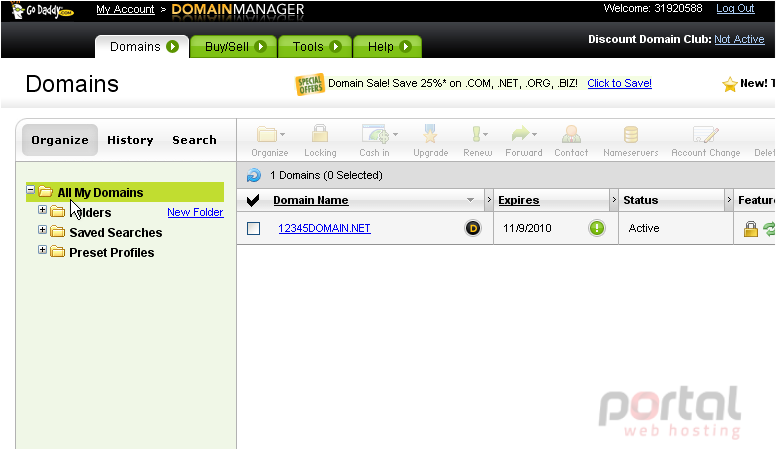This screenshot has width=776, height=450.
Task: Click the Account Change toolbar icon
Action: 705,134
